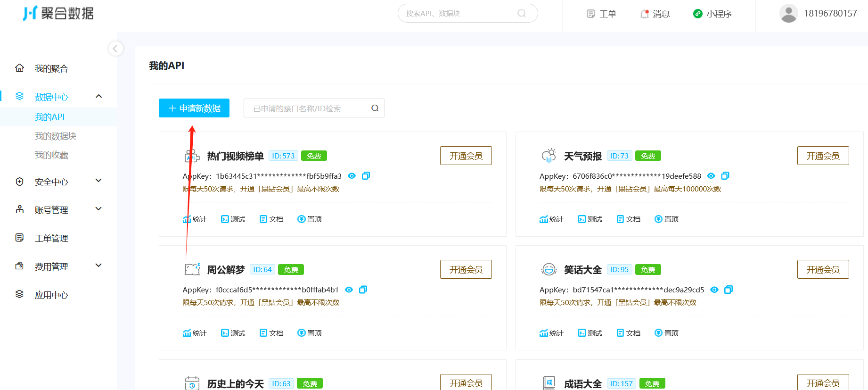
Task: Copy the AppKey of 周公解梦
Action: click(x=363, y=290)
